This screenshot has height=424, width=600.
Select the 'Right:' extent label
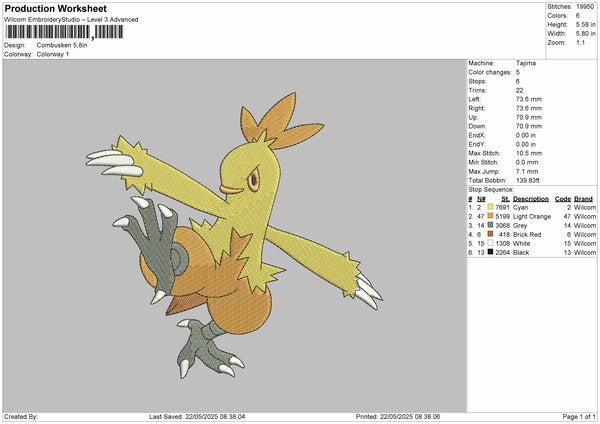(x=476, y=108)
